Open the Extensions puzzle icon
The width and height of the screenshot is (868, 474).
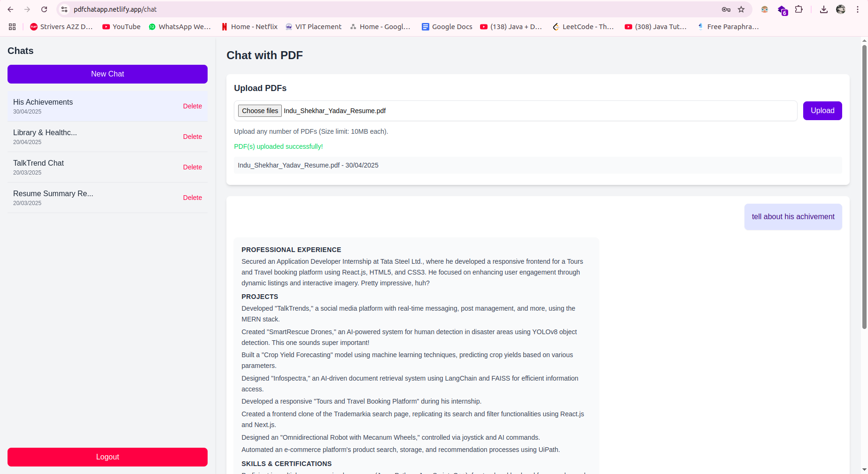[799, 9]
